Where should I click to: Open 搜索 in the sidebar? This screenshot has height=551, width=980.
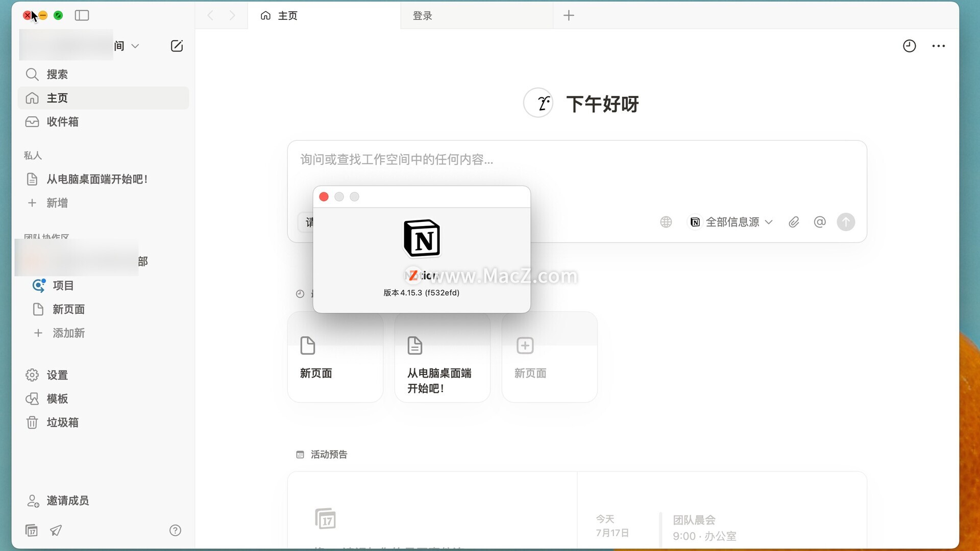tap(103, 74)
